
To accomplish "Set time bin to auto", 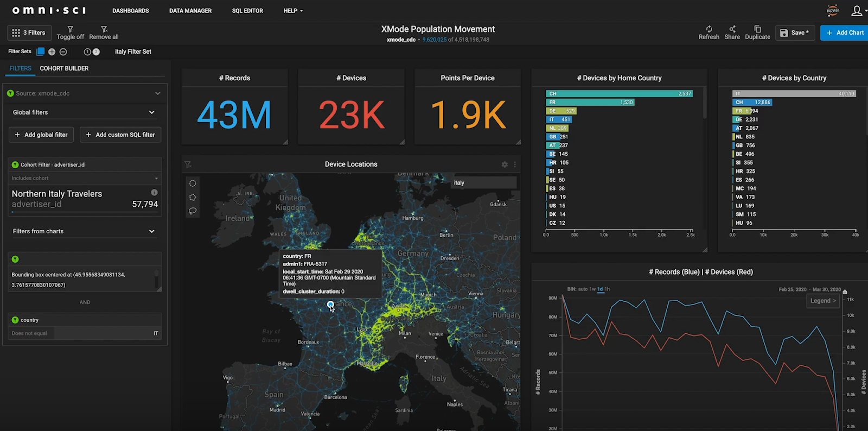I will 583,289.
